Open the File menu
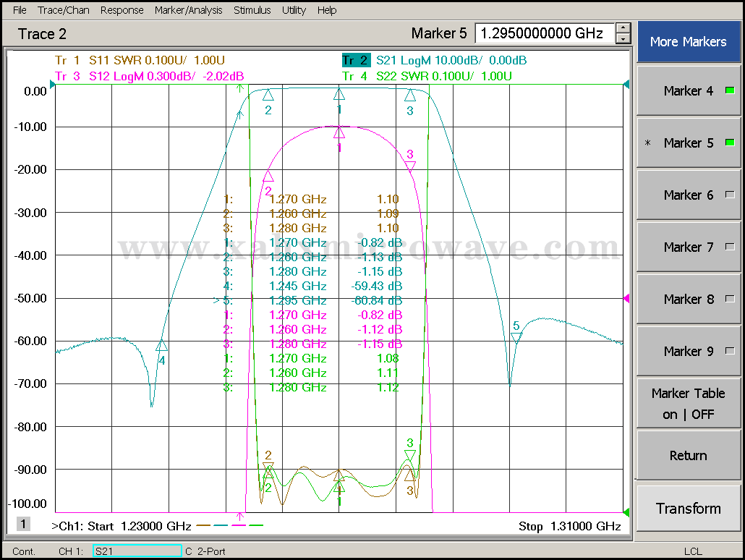 (x=20, y=10)
